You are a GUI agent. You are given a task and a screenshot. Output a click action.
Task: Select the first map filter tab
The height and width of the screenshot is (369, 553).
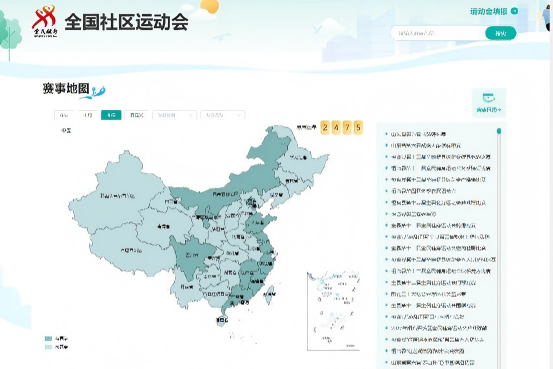pos(64,115)
